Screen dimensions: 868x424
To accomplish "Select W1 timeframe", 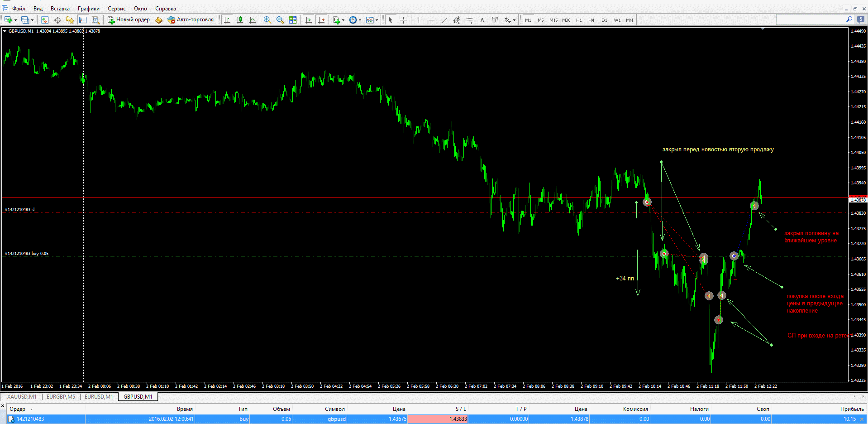I will tap(617, 20).
